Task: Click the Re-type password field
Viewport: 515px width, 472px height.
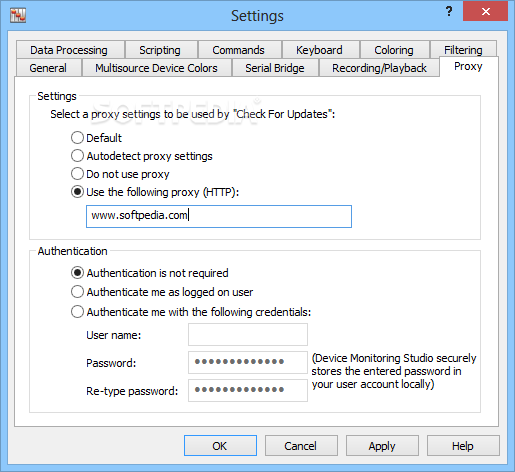Action: [x=248, y=390]
